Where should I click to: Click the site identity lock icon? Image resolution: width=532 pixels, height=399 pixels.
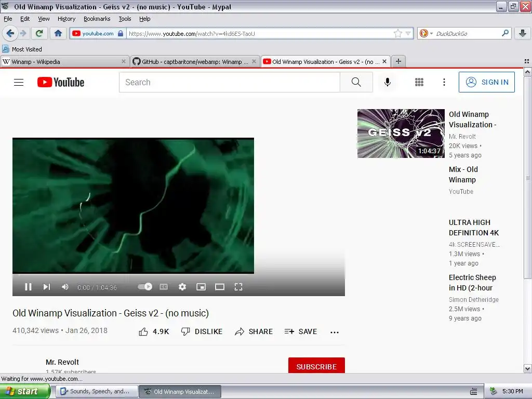pyautogui.click(x=121, y=33)
